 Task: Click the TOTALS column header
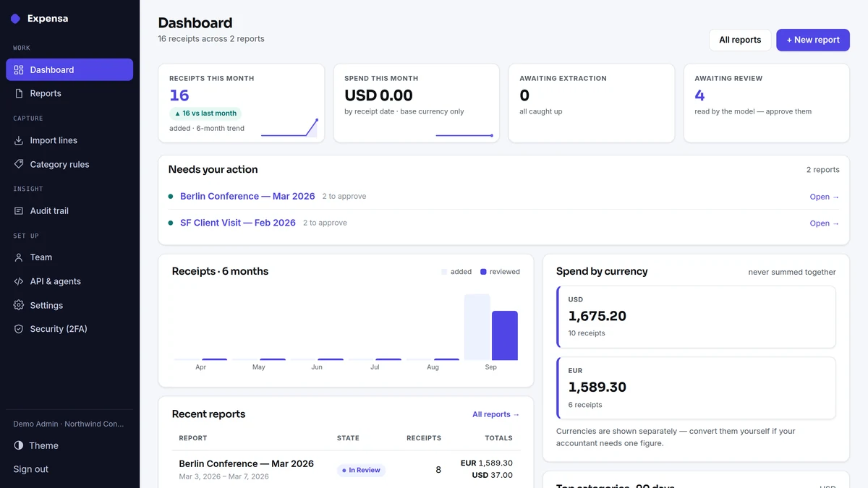pyautogui.click(x=498, y=438)
